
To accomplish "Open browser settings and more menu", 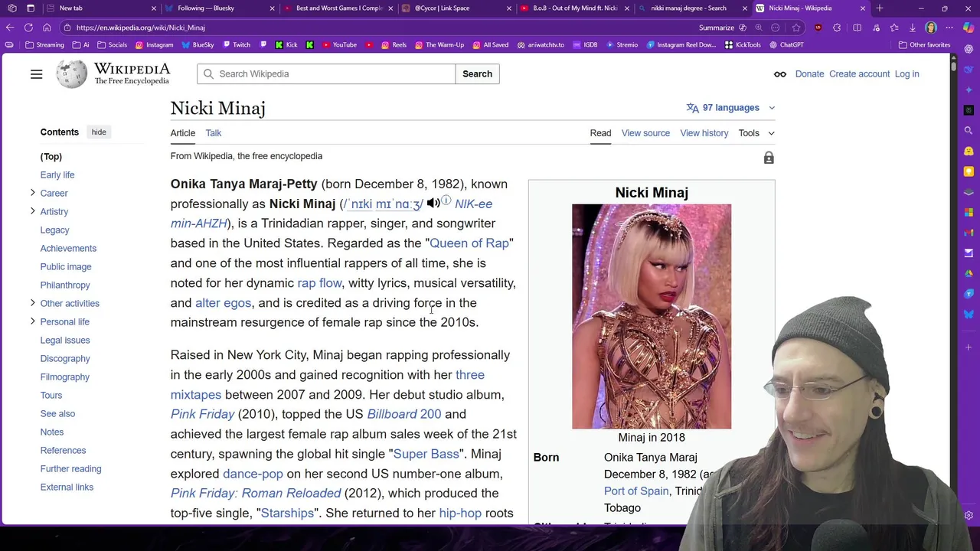I will (949, 28).
